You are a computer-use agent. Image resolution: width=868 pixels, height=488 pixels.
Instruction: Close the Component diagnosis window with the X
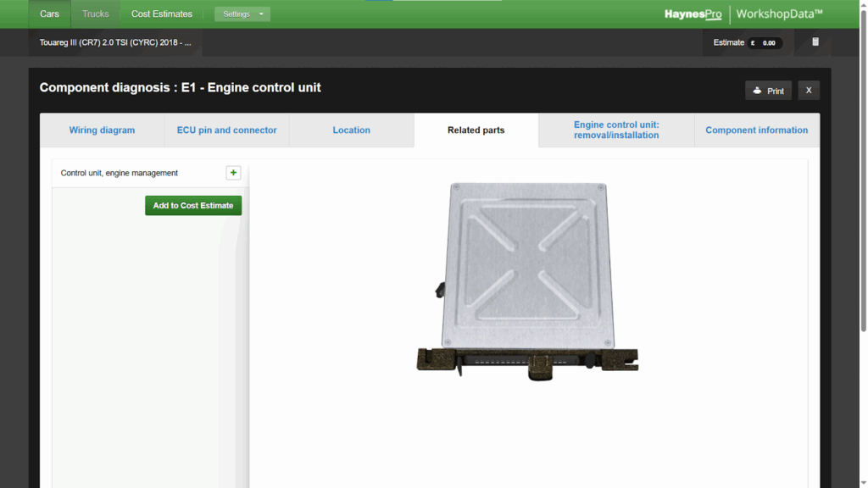[808, 90]
